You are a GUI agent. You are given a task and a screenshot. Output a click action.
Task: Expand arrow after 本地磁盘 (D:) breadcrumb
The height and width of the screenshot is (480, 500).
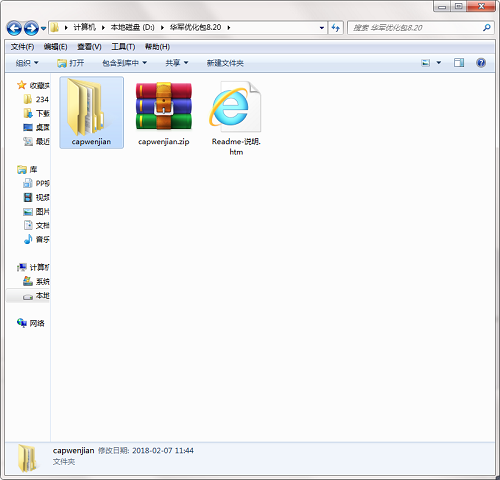162,28
